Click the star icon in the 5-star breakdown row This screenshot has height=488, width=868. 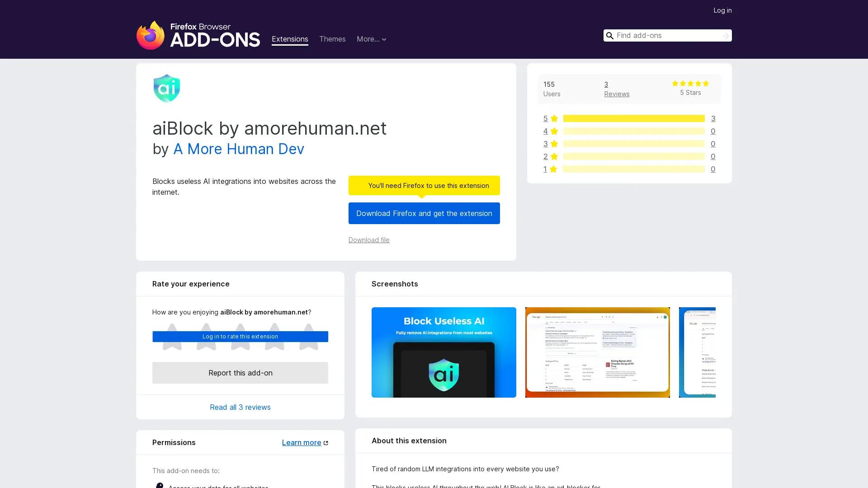coord(554,118)
